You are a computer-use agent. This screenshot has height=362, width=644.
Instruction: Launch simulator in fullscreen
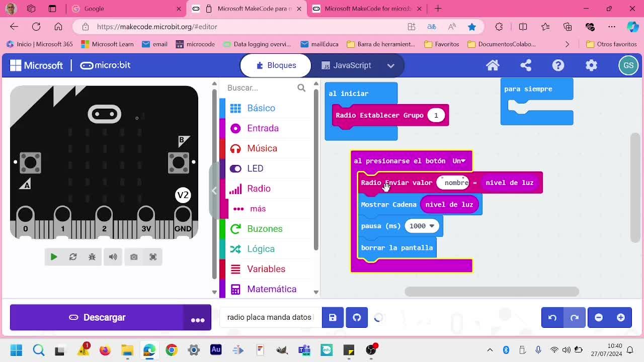pyautogui.click(x=153, y=257)
